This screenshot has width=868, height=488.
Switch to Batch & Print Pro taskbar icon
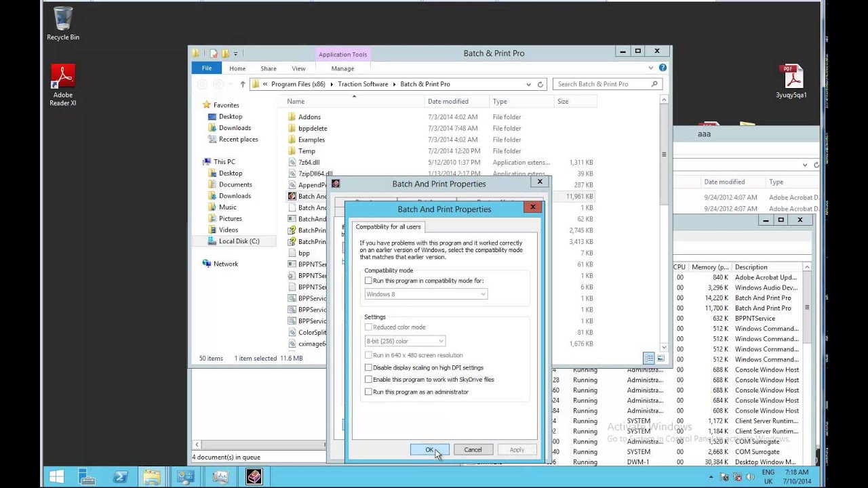(254, 477)
